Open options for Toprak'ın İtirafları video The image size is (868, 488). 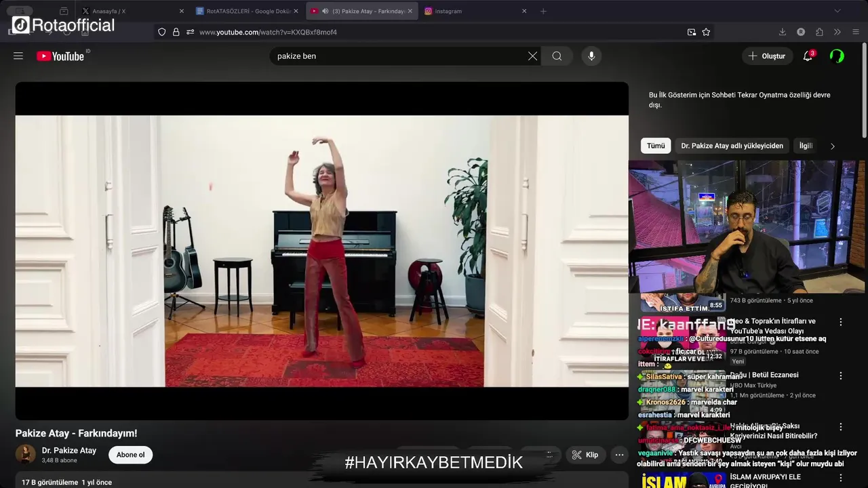[x=841, y=323]
